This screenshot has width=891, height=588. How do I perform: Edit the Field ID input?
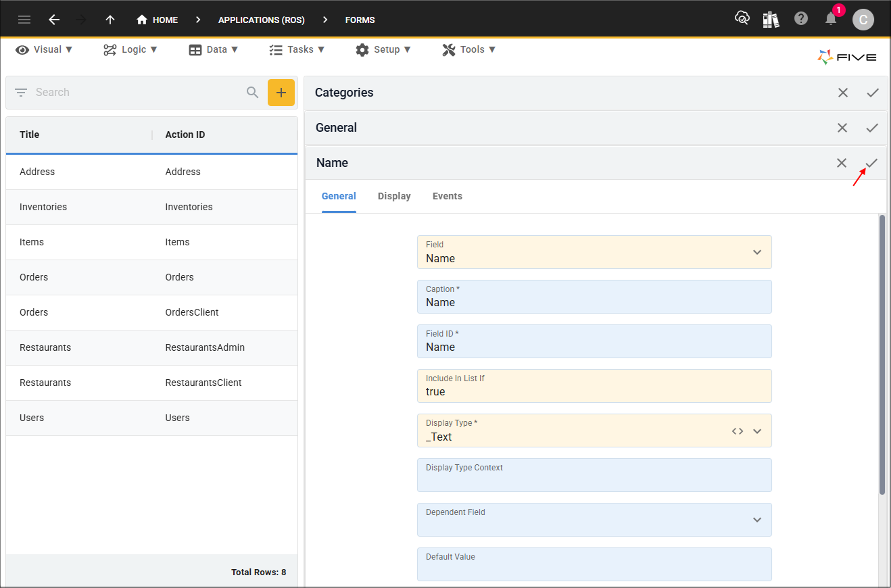coord(594,341)
